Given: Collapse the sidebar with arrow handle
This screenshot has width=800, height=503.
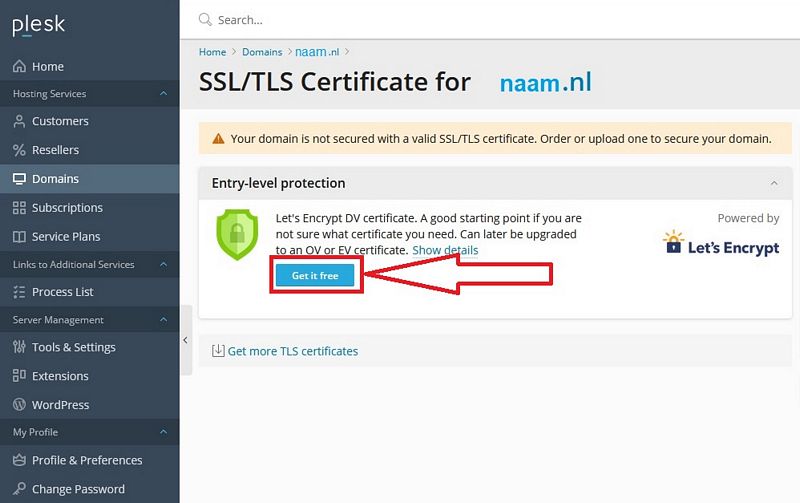Looking at the screenshot, I should (186, 340).
